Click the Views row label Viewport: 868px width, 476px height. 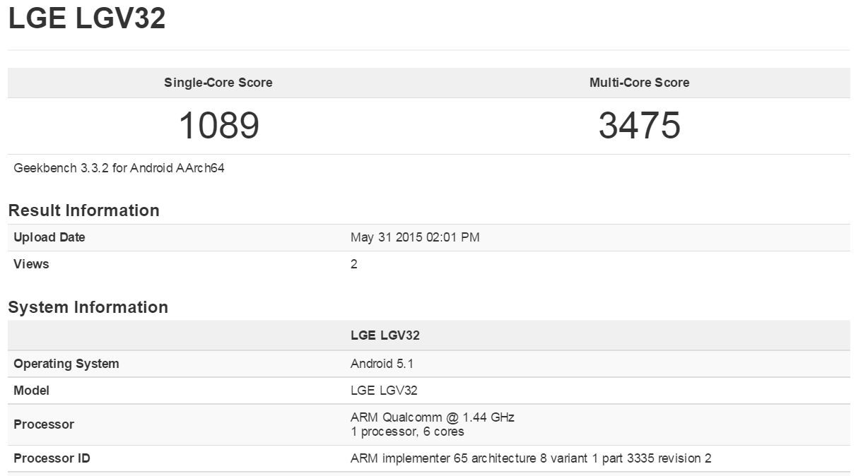(31, 264)
